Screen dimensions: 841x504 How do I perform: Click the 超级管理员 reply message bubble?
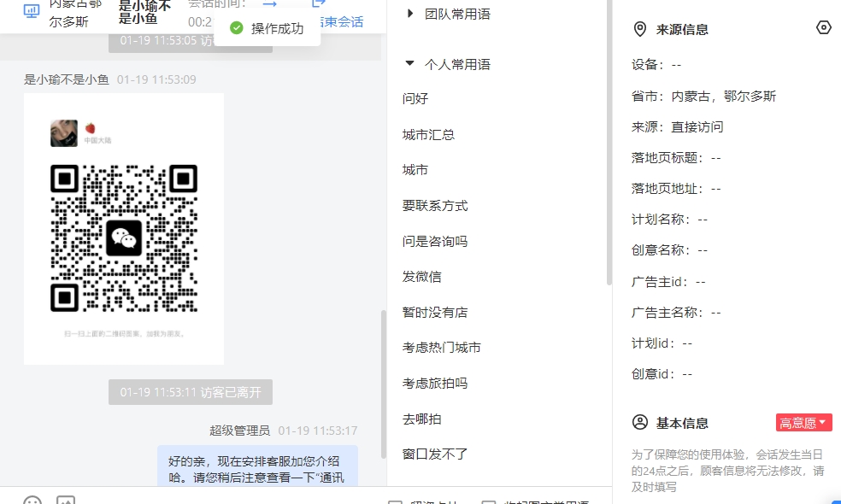[257, 466]
